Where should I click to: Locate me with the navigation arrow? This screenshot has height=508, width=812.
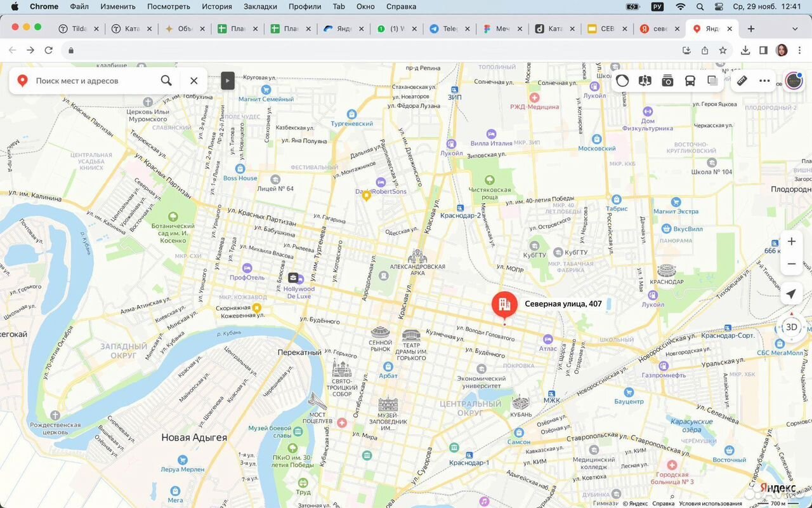coord(791,294)
